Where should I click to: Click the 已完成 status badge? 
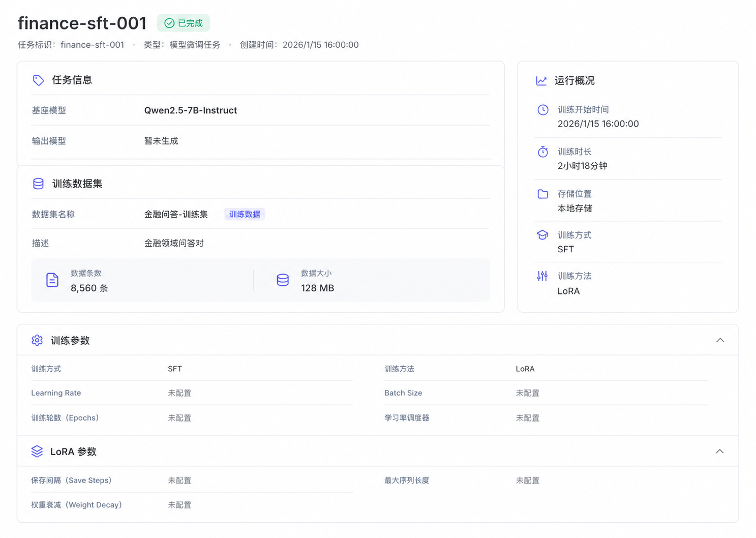pyautogui.click(x=184, y=23)
